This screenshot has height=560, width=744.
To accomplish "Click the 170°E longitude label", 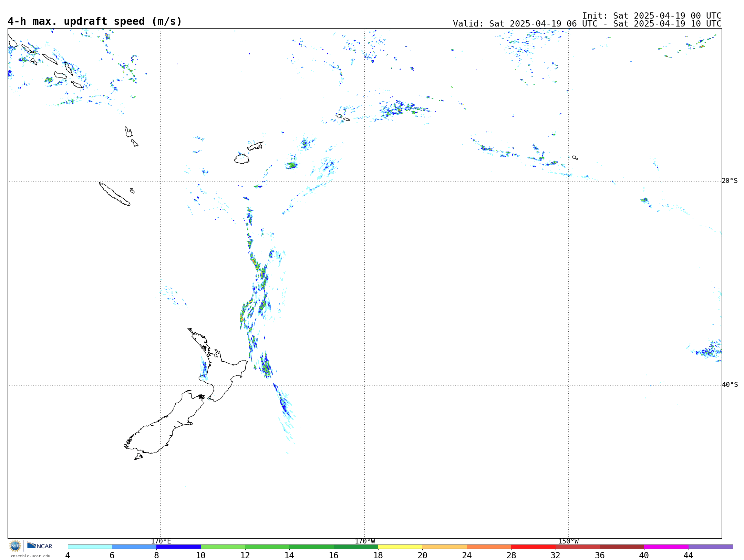I will [161, 541].
